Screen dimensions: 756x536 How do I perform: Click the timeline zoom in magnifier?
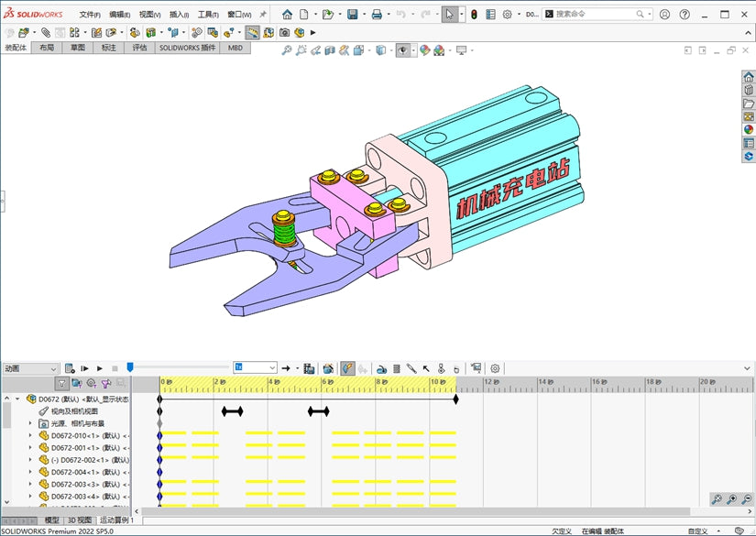pos(731,499)
